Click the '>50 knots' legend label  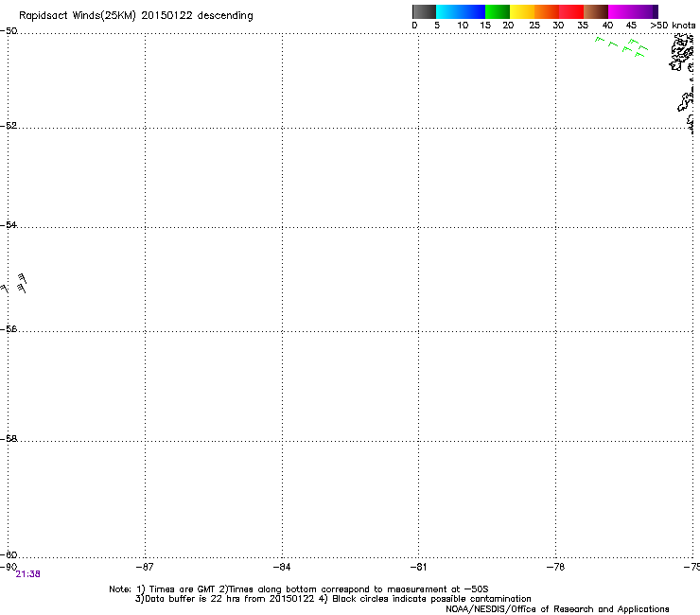click(x=673, y=26)
